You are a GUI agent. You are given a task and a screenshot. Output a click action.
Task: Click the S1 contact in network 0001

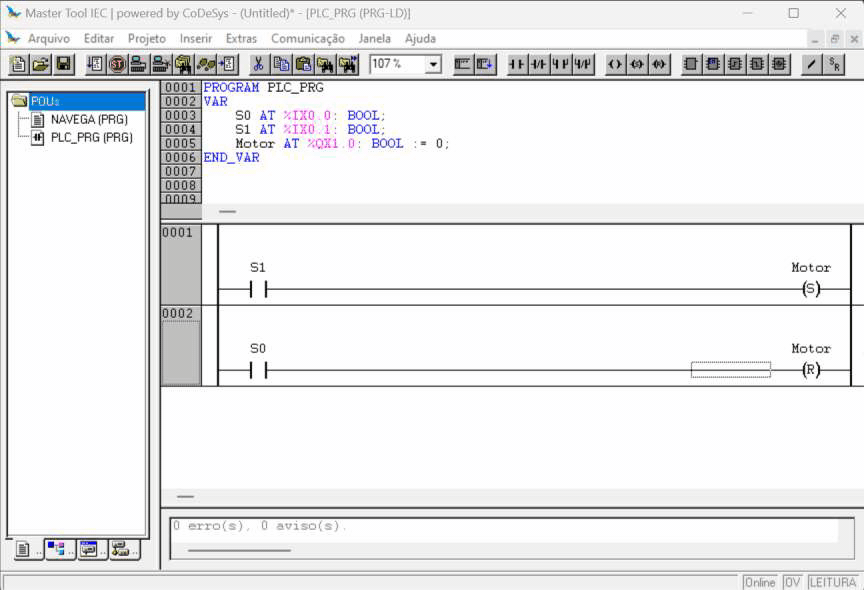pyautogui.click(x=258, y=289)
